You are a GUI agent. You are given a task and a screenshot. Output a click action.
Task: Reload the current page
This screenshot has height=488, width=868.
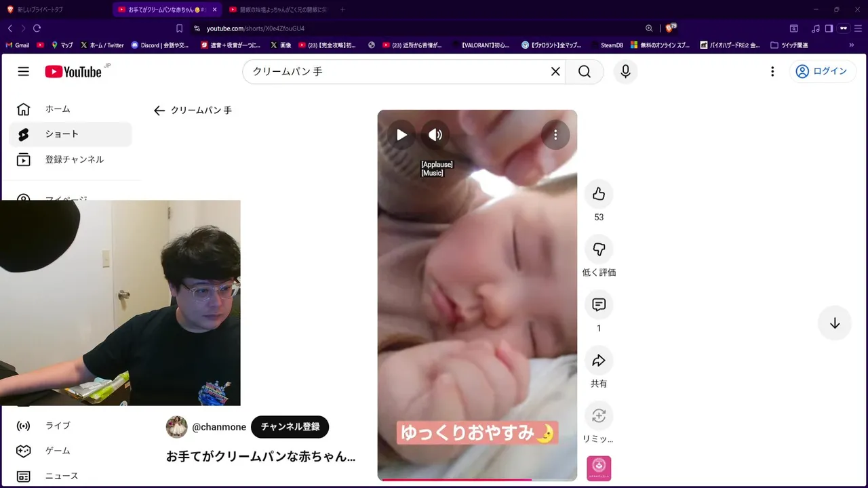(37, 28)
